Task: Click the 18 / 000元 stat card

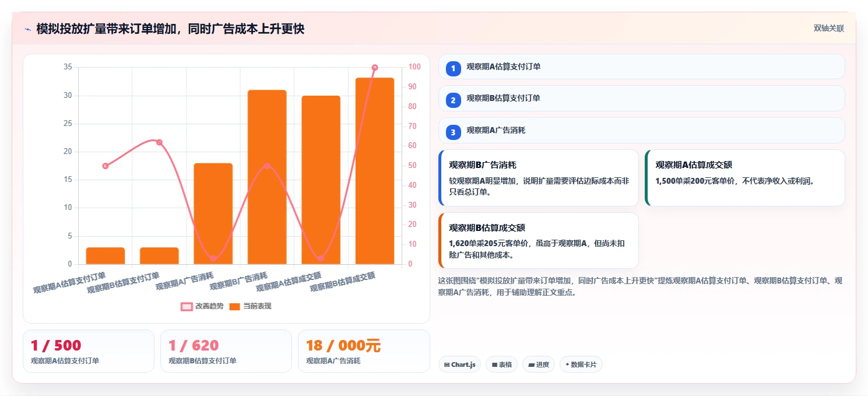Action: [x=364, y=351]
